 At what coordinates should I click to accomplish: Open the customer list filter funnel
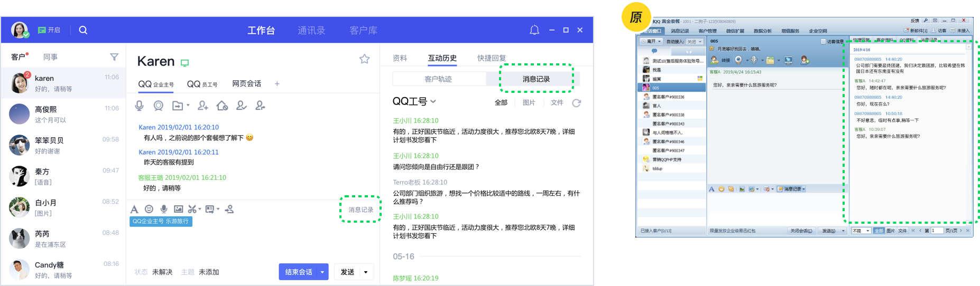tap(114, 56)
